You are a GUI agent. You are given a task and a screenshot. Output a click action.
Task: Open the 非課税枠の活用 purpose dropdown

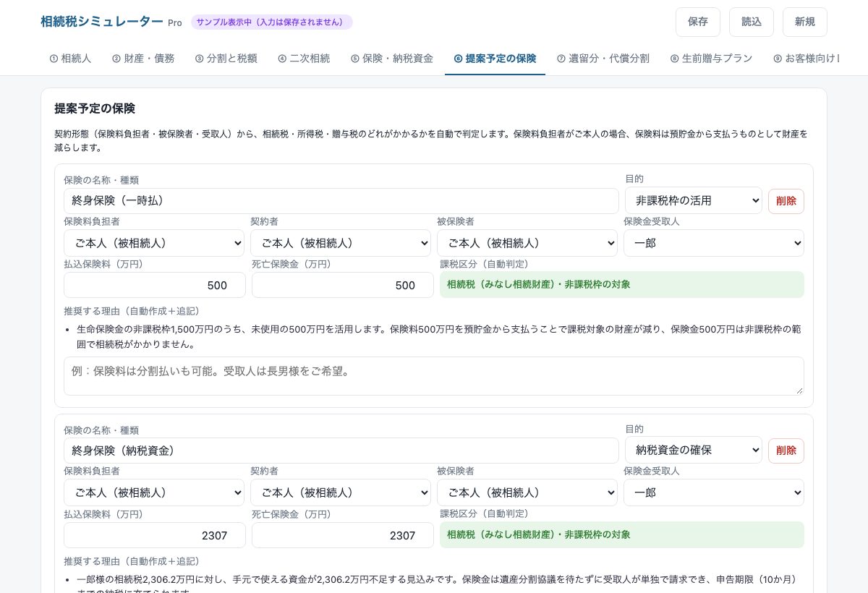(694, 200)
